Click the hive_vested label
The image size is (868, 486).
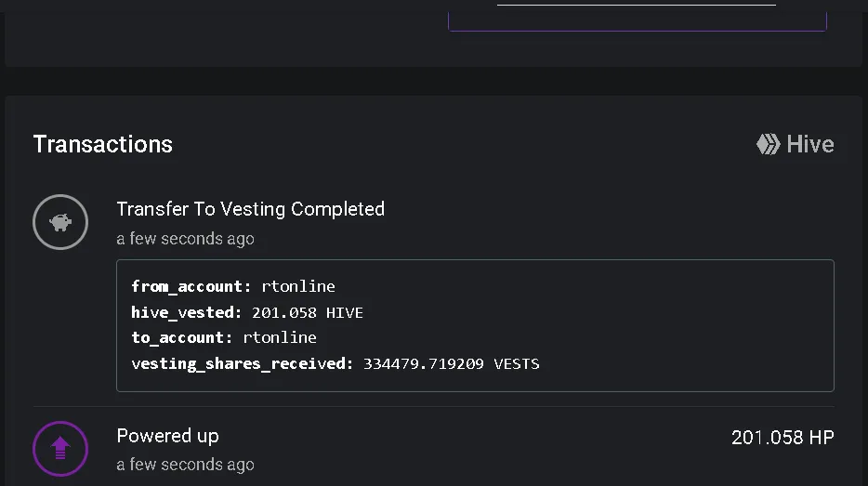point(187,313)
